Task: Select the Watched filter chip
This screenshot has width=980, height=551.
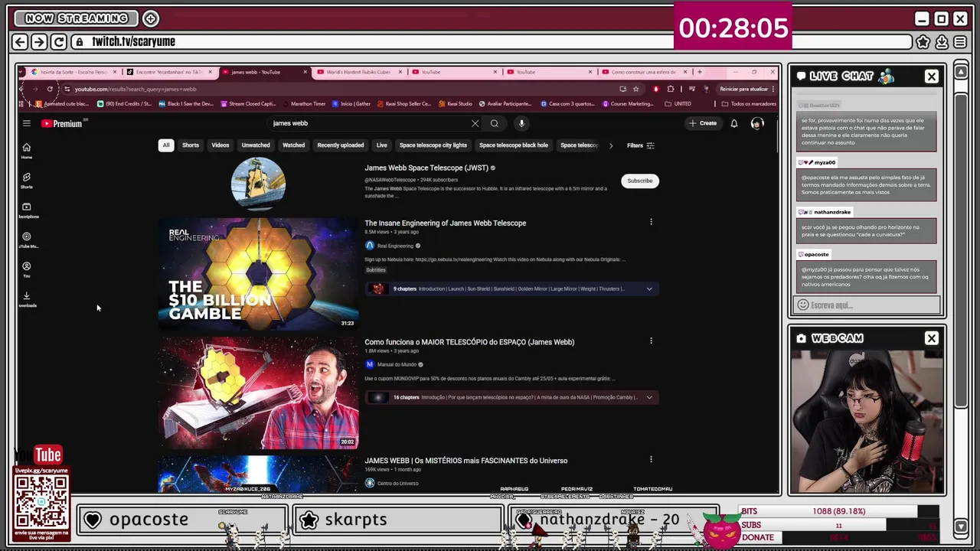Action: point(293,145)
